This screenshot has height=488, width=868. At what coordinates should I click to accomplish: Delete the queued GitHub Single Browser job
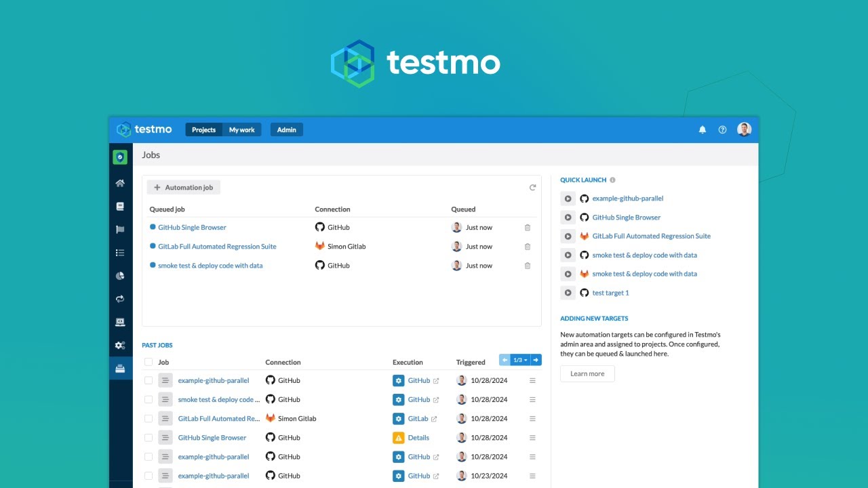click(528, 228)
